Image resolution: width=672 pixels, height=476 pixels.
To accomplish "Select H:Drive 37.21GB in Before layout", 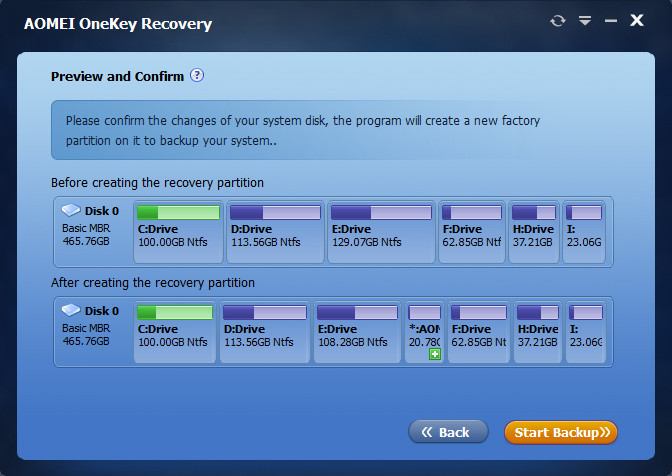I will [534, 232].
